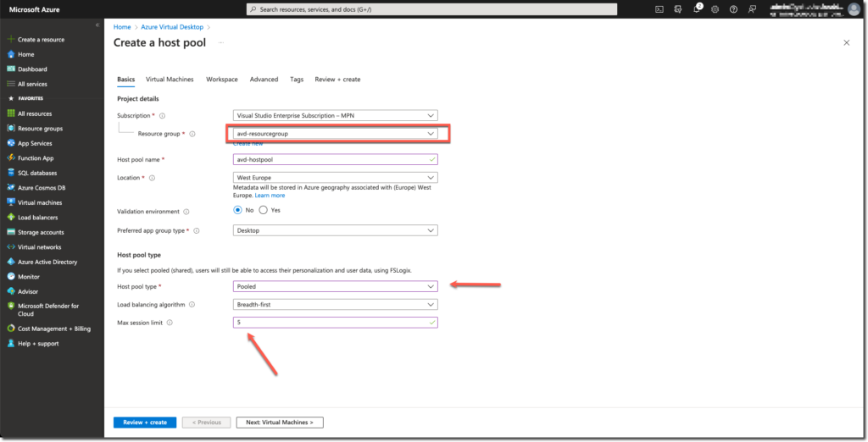Viewport: 868px width, 442px height.
Task: Select Yes for validation environment
Action: (263, 210)
